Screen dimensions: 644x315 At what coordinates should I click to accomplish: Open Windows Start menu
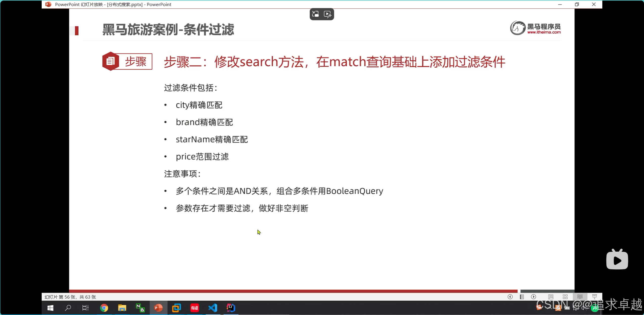point(50,308)
